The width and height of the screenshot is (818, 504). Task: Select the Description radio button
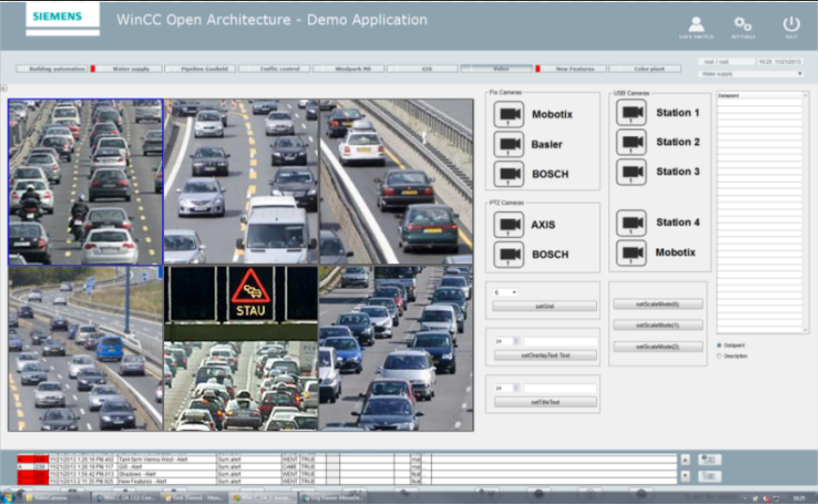pyautogui.click(x=720, y=356)
